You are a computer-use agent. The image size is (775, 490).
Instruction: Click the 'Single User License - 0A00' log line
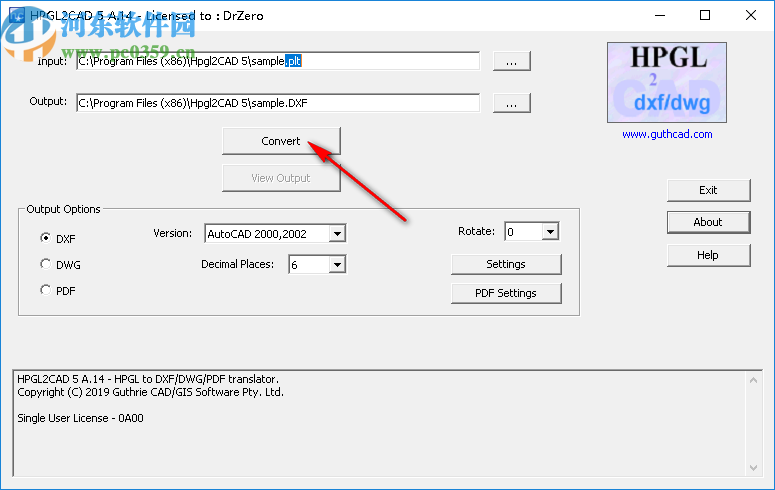pos(81,418)
